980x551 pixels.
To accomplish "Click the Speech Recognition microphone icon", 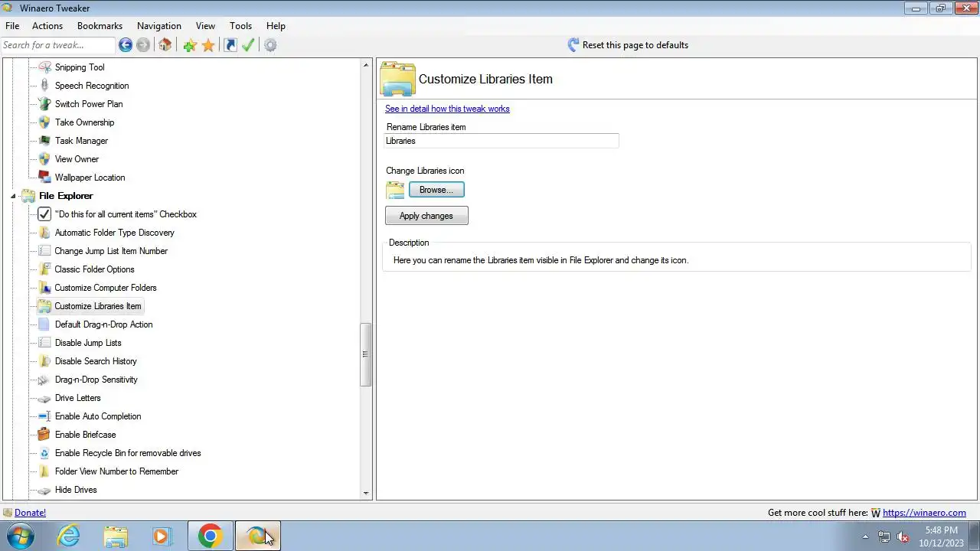I will tap(44, 86).
